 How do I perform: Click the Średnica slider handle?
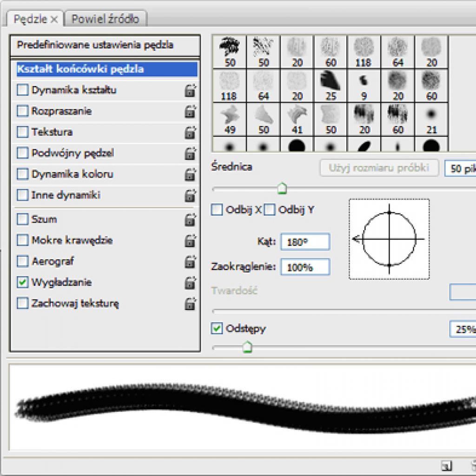point(282,188)
